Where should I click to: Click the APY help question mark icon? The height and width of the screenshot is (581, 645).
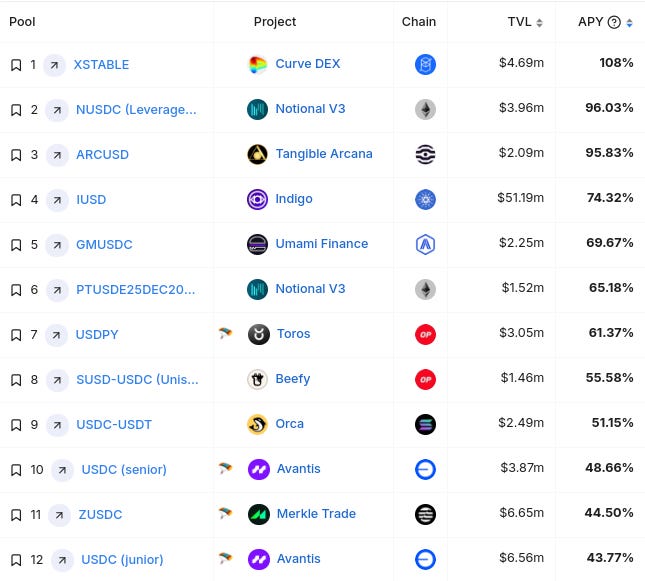coord(614,22)
